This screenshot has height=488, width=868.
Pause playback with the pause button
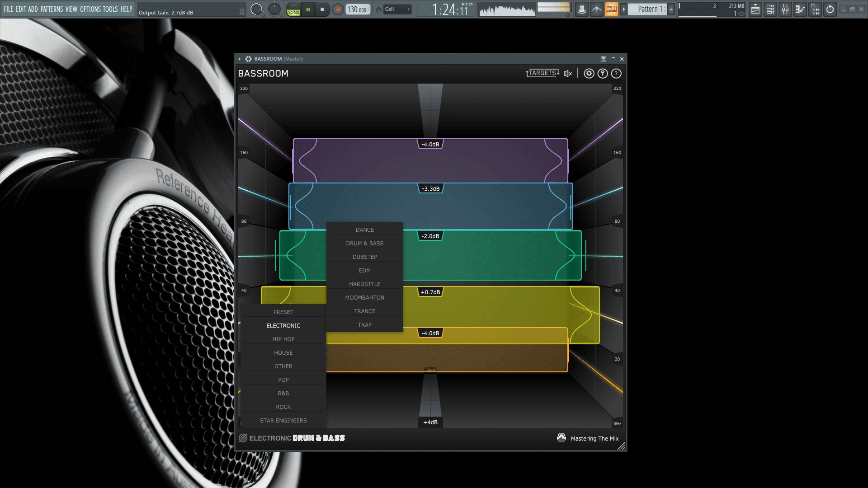click(x=308, y=9)
